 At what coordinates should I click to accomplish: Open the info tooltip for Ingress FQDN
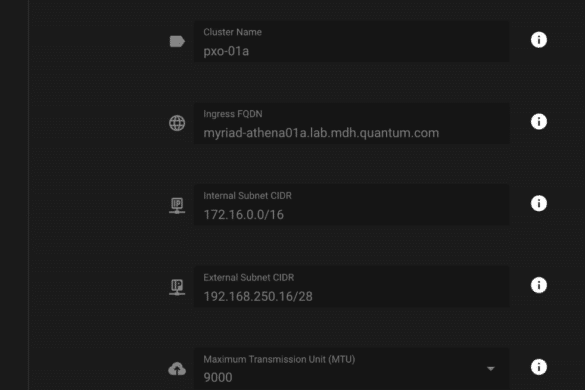pos(539,122)
